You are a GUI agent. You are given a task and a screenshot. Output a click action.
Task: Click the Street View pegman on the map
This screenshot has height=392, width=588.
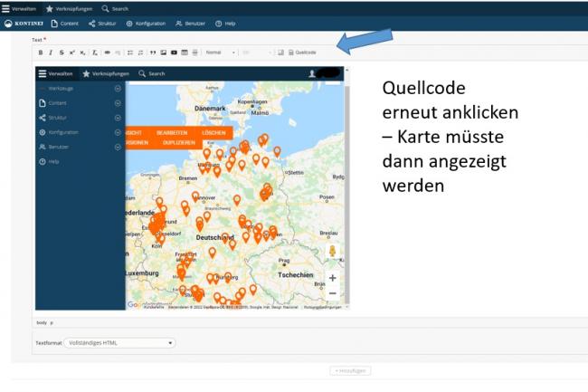tap(332, 251)
